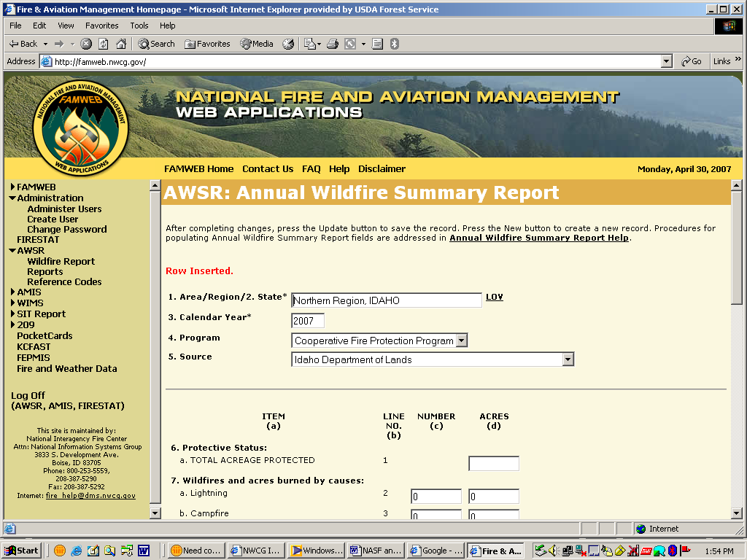Image resolution: width=747 pixels, height=560 pixels.
Task: Click the Lightning acres input field
Action: (x=494, y=496)
